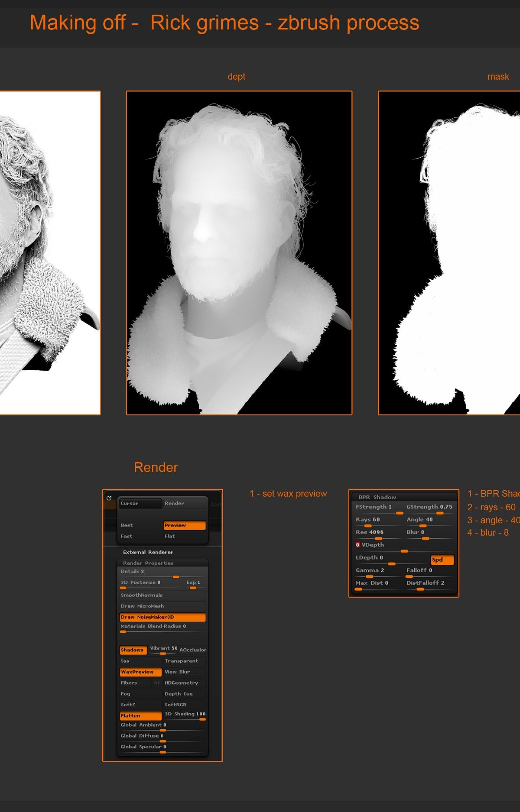
Task: Open the mask render image
Action: (x=449, y=253)
